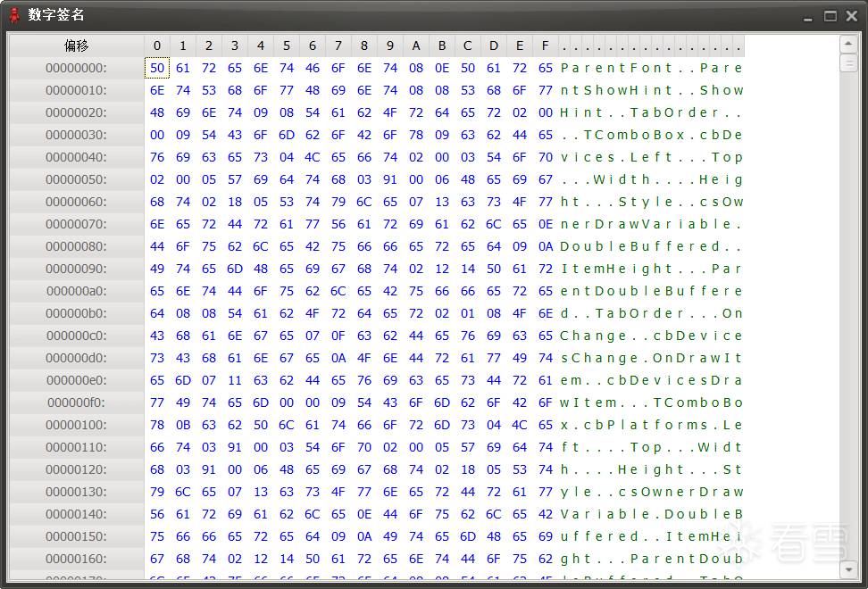The width and height of the screenshot is (868, 589).
Task: Click byte 53 in column 2 of row 00000010
Action: click(209, 90)
